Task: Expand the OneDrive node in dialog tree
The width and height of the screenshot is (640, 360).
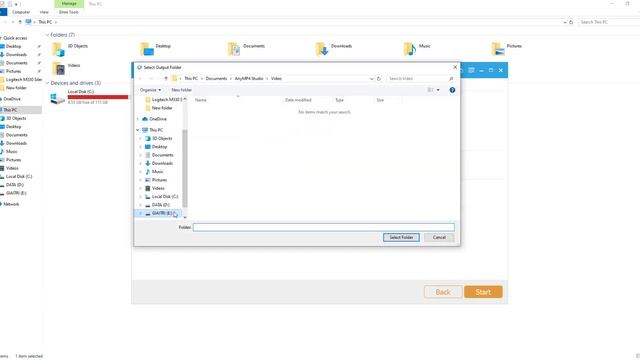Action: (138, 119)
